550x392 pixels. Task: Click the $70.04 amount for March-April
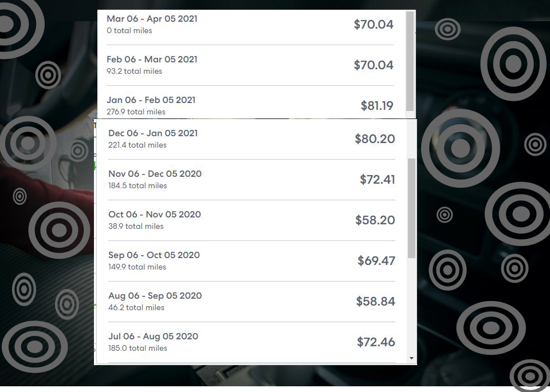(374, 25)
